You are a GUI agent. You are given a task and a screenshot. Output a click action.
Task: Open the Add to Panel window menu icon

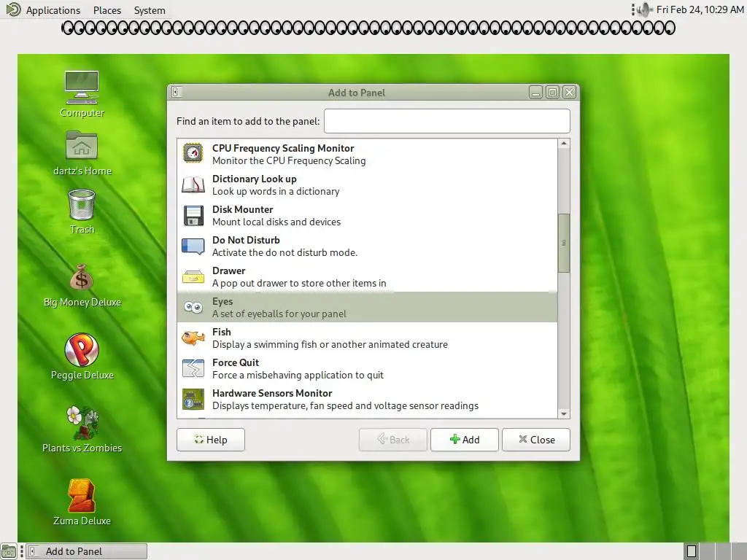click(x=175, y=92)
